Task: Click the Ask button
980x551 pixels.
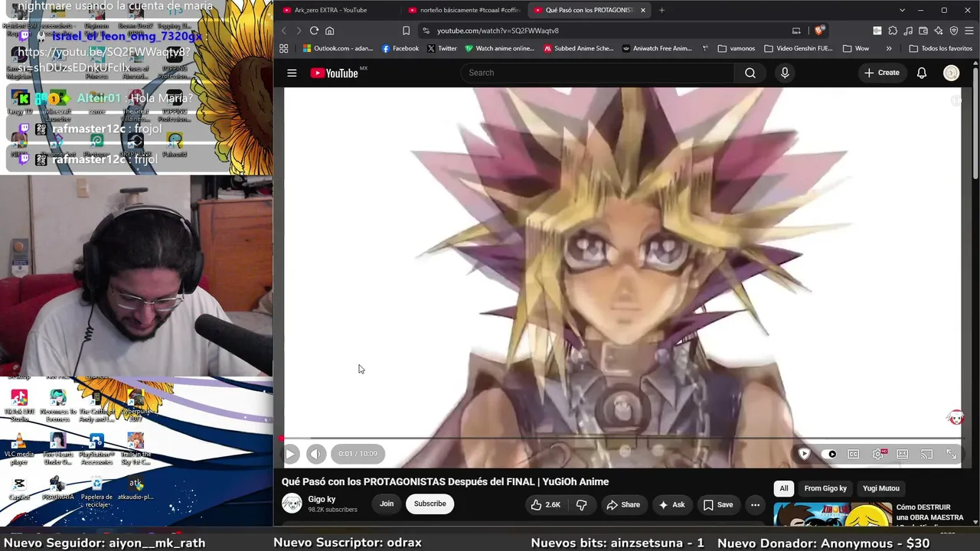Action: pos(671,504)
